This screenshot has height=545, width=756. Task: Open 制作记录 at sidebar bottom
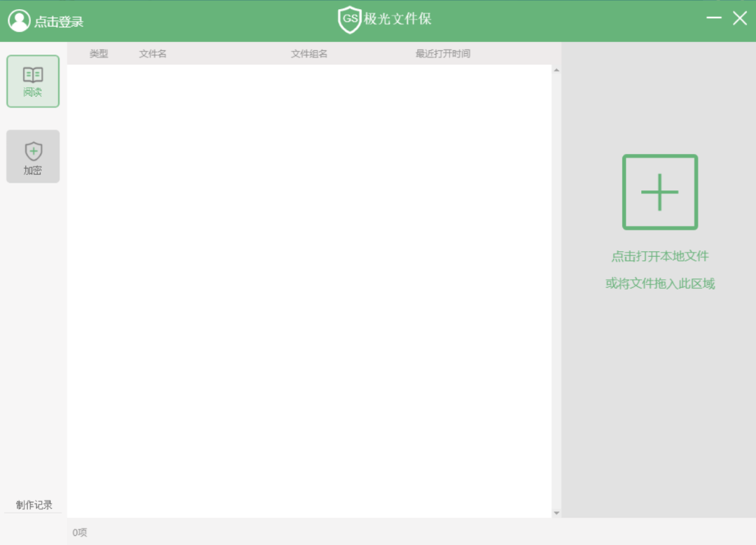click(x=34, y=505)
